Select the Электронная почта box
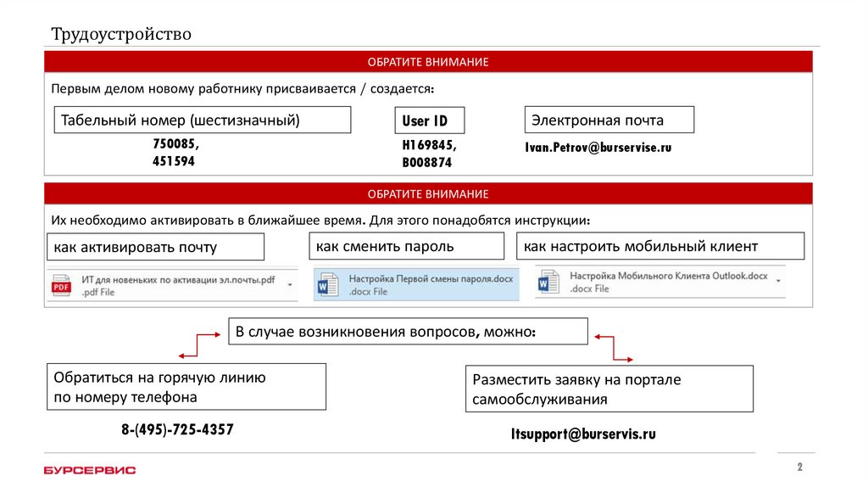This screenshot has width=868, height=487. point(609,120)
